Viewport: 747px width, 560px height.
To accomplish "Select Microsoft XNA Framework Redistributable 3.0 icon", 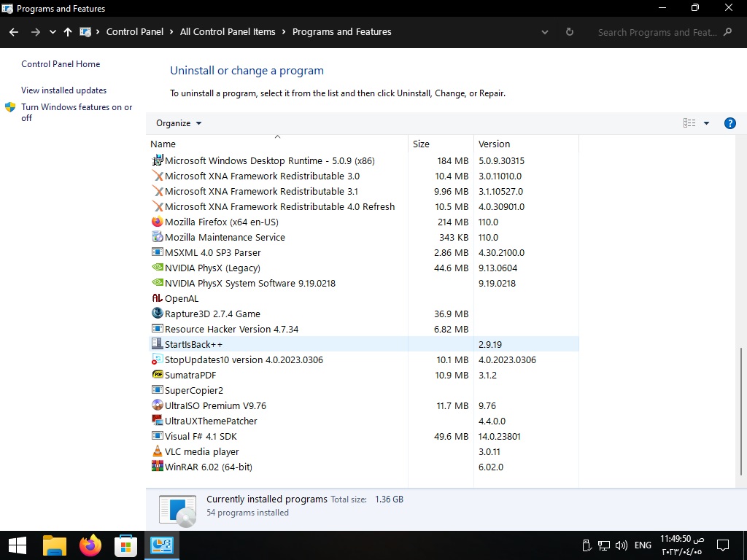I will coord(158,176).
